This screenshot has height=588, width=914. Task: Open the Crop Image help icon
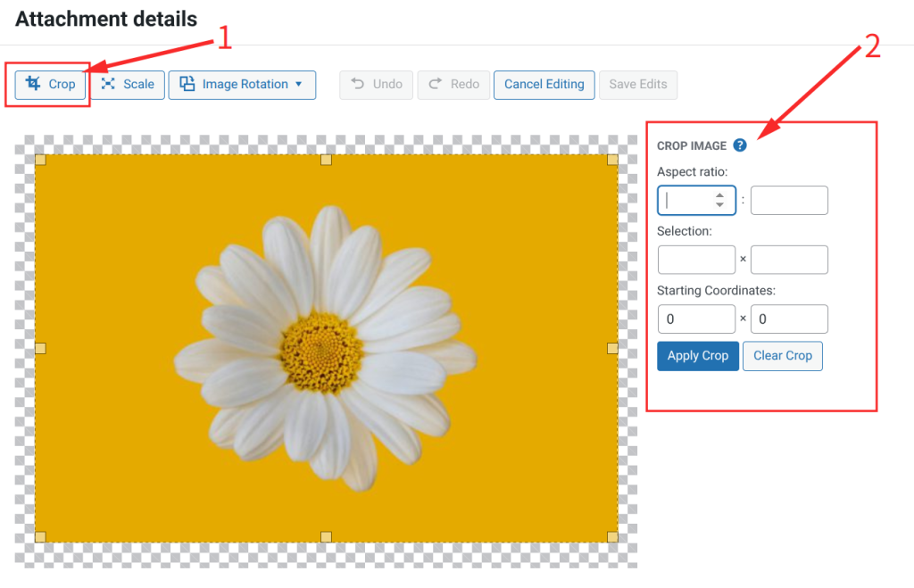(x=740, y=145)
